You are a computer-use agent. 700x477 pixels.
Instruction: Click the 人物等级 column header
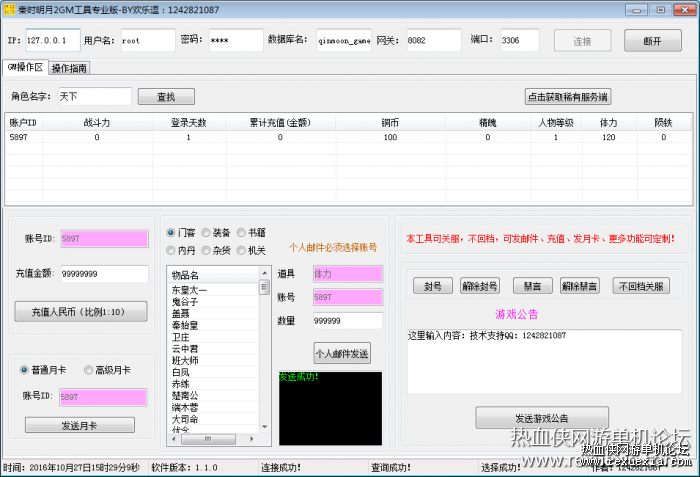(x=556, y=123)
